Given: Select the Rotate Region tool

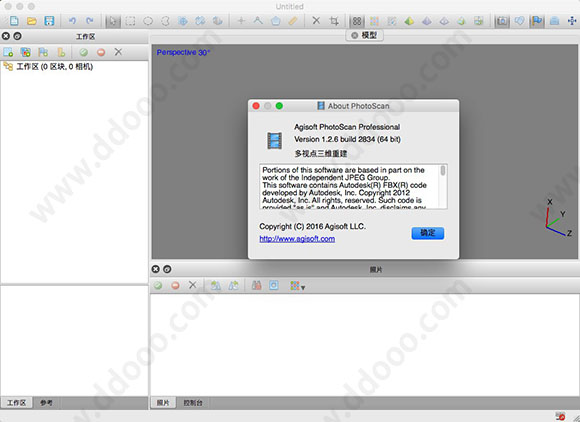Looking at the screenshot, I should [200, 21].
